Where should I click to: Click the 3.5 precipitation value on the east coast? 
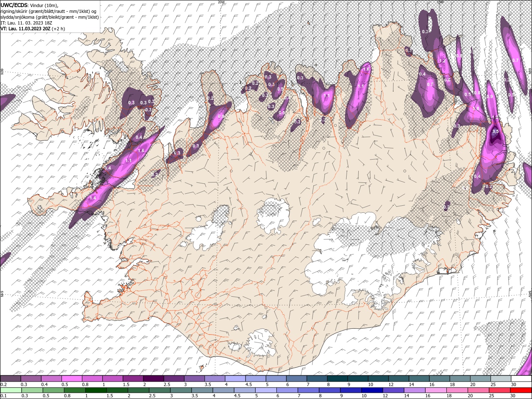[x=495, y=131]
